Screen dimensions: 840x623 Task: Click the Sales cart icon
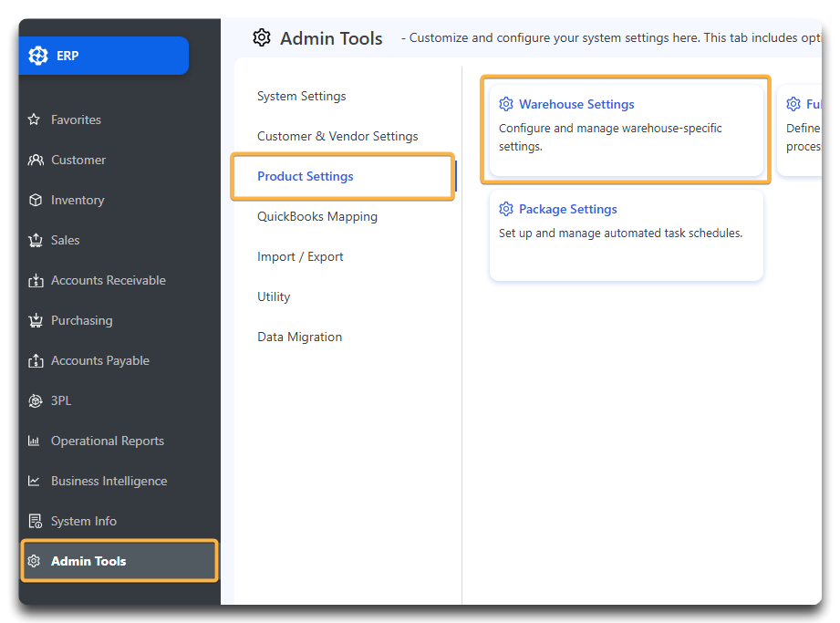pos(36,240)
